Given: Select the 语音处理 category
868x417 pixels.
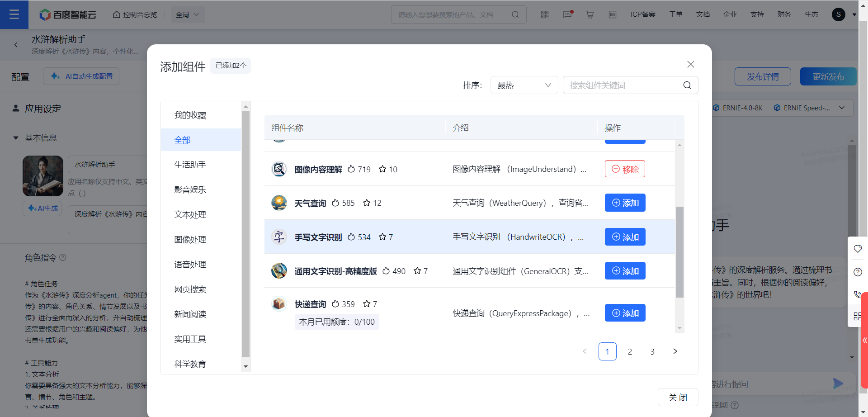Looking at the screenshot, I should (x=201, y=264).
